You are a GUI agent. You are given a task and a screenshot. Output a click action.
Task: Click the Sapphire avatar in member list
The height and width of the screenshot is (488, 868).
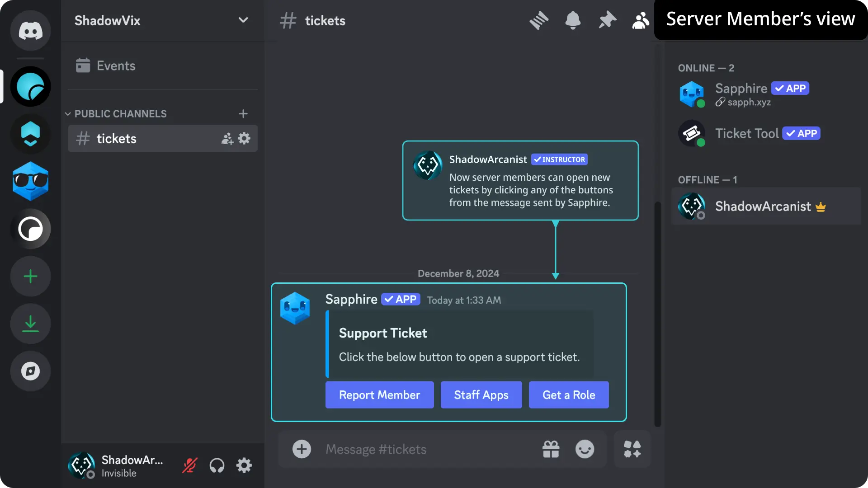click(x=692, y=94)
